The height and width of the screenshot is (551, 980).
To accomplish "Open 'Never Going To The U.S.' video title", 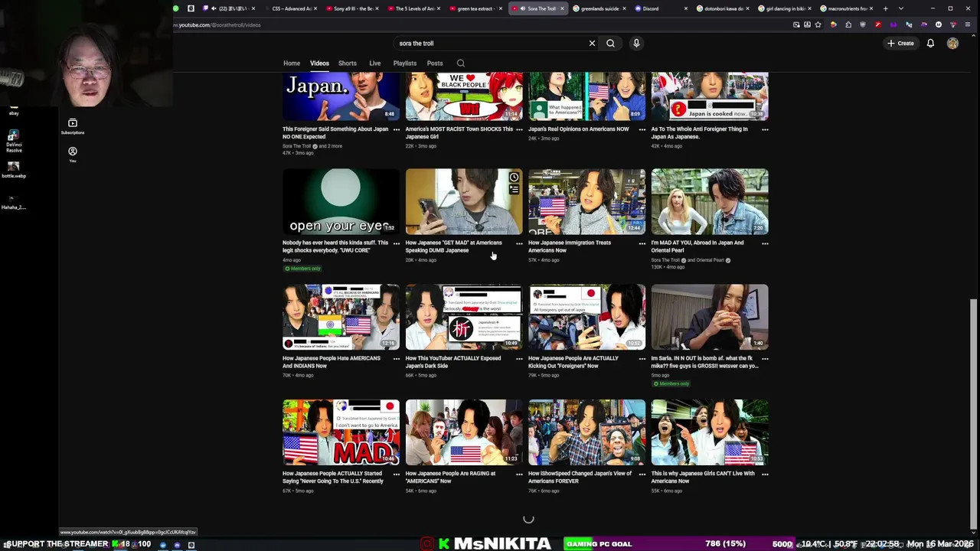I will tap(333, 477).
